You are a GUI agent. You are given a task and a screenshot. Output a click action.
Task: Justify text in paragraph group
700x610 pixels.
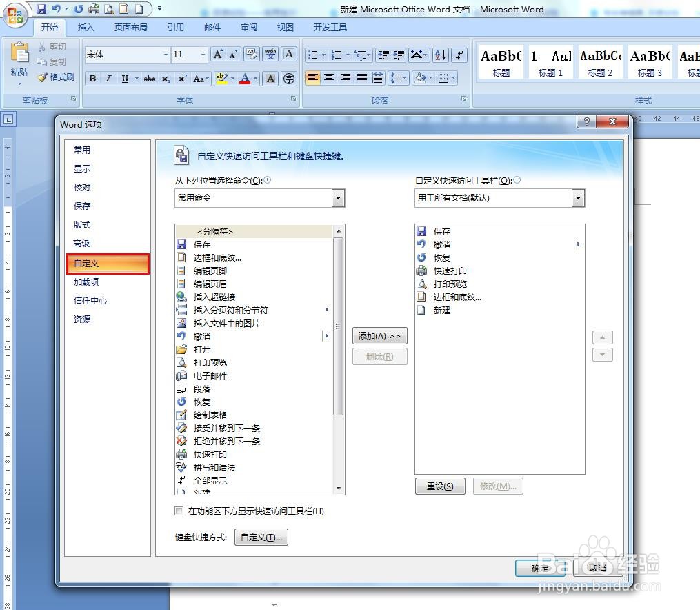pyautogui.click(x=362, y=78)
